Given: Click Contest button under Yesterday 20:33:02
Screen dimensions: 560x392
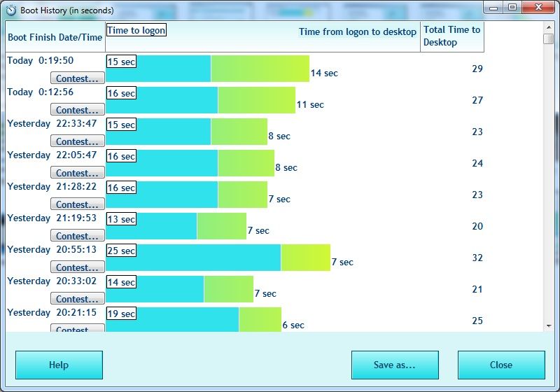Looking at the screenshot, I should pyautogui.click(x=78, y=299).
